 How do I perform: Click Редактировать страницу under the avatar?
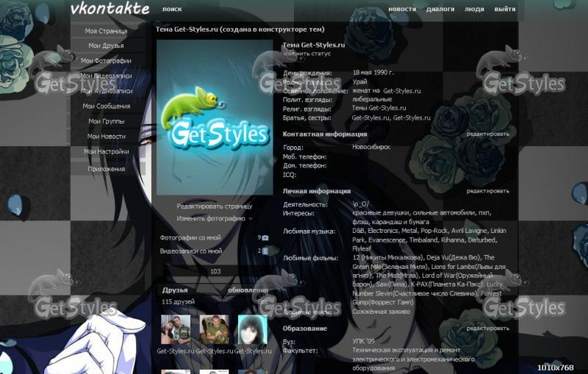click(x=214, y=206)
